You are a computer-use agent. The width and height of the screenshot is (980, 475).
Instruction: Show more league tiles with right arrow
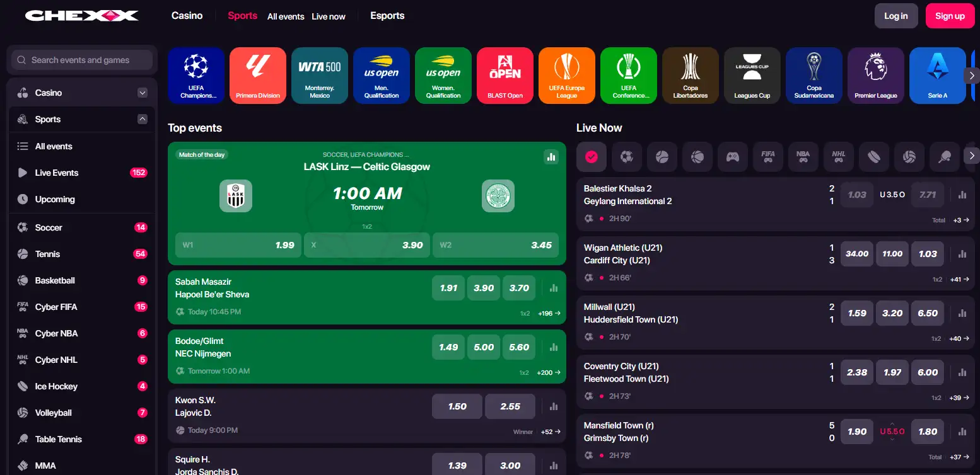pyautogui.click(x=972, y=75)
